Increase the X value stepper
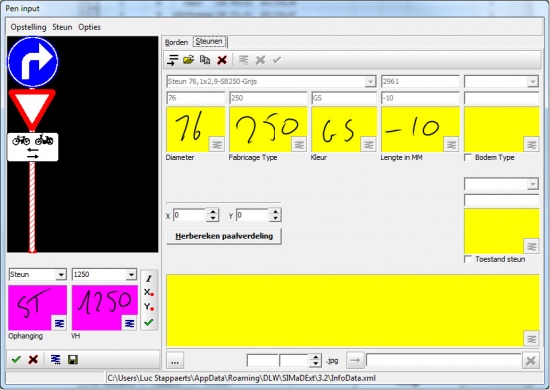 pyautogui.click(x=213, y=212)
